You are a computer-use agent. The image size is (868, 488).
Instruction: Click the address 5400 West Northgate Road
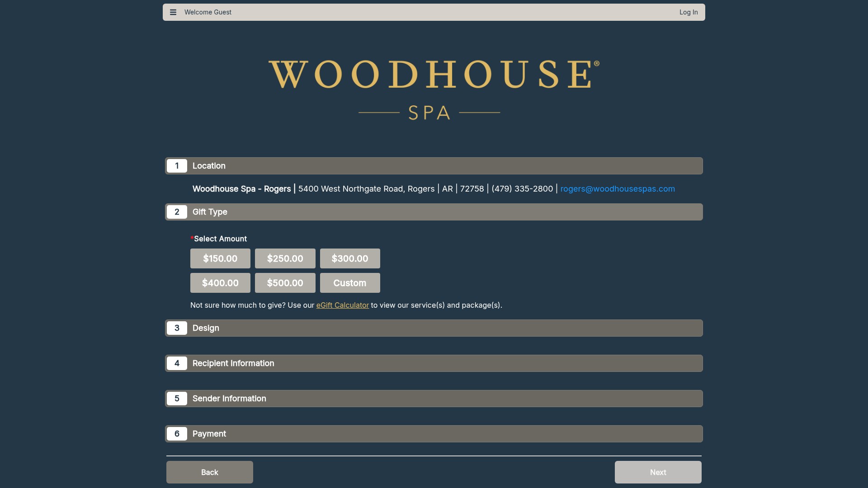click(351, 189)
